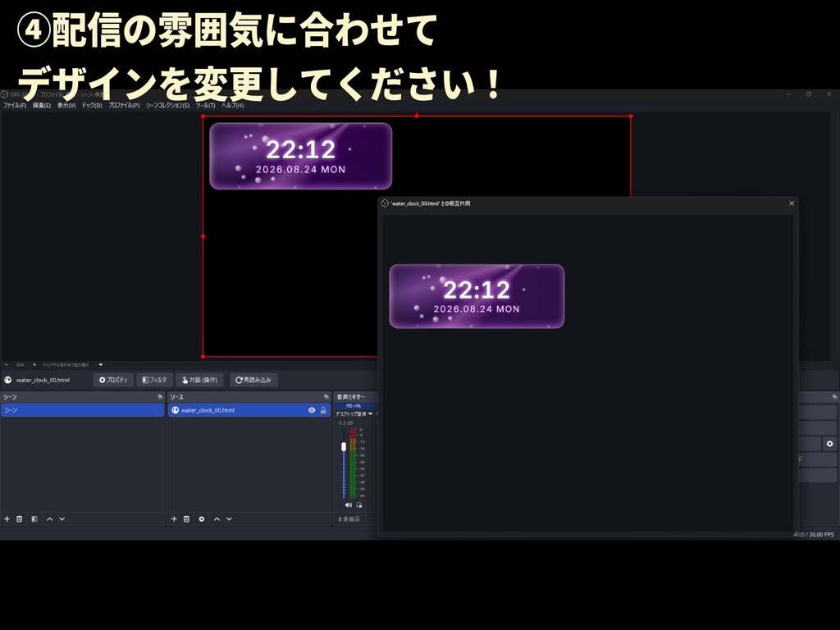
Task: Click clock widget in interaction window
Action: click(x=477, y=296)
